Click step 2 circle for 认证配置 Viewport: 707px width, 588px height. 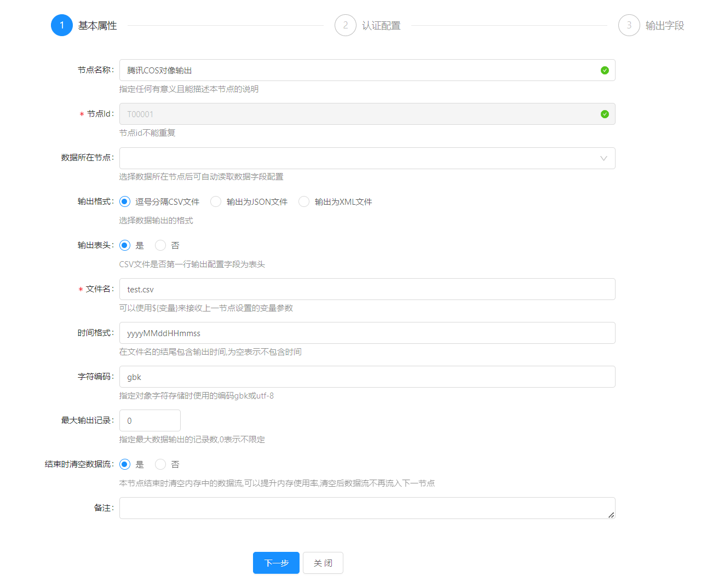tap(346, 25)
